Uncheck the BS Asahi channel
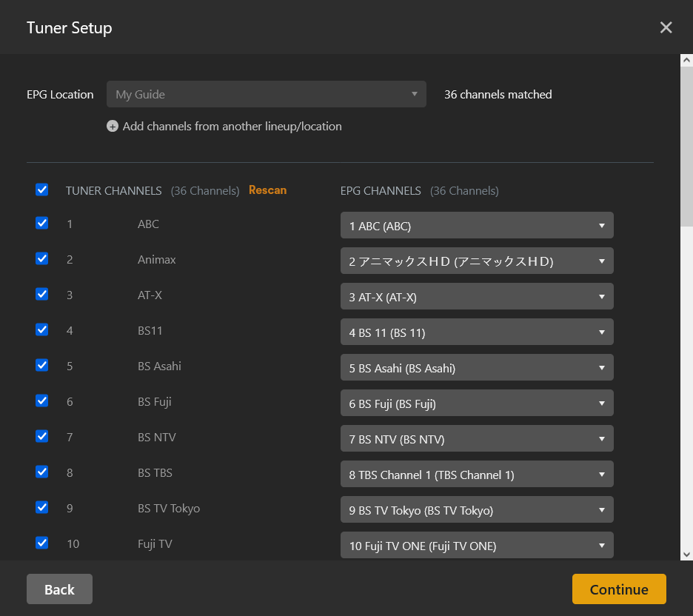 41,365
